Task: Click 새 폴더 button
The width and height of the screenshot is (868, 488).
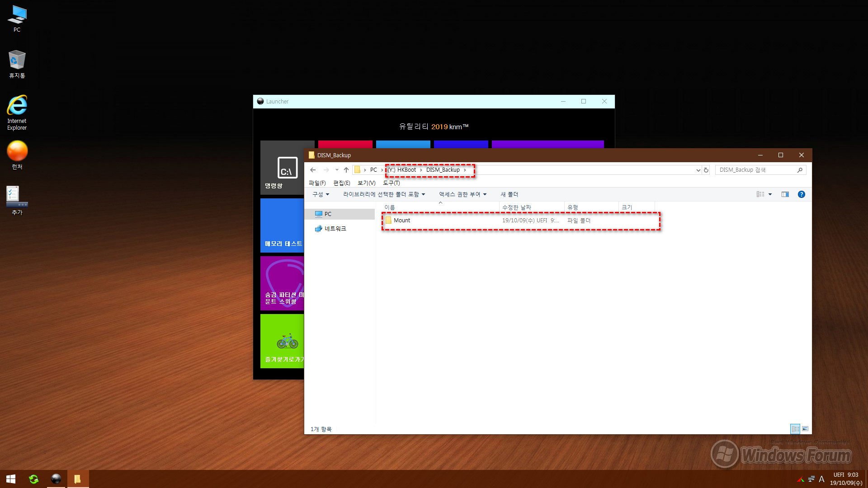Action: pyautogui.click(x=509, y=194)
